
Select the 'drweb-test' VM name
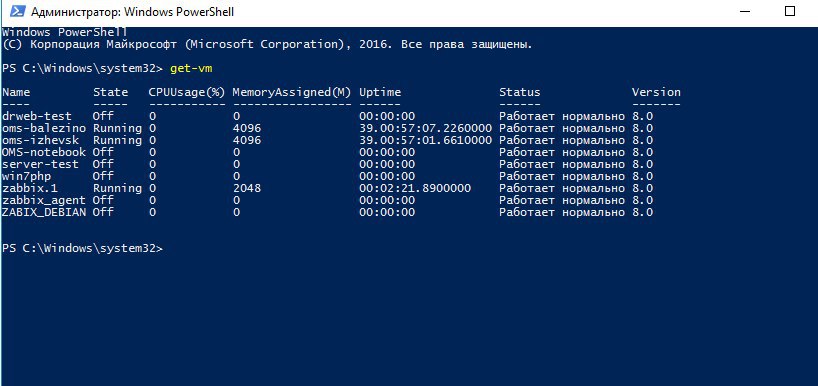point(37,116)
